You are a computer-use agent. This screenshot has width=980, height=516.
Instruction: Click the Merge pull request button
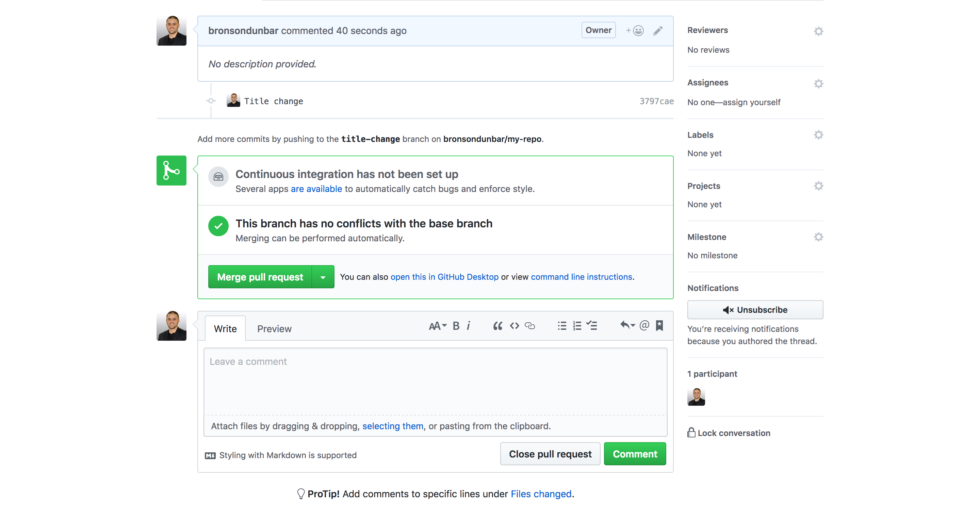pos(260,277)
